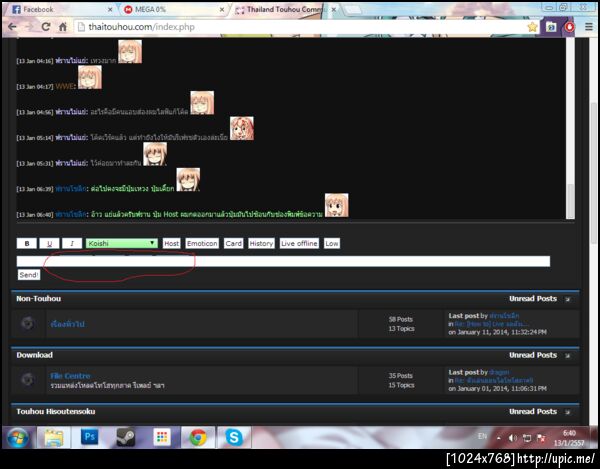Viewport: 600px width, 469px height.
Task: Click the WWE username in chat
Action: [64, 86]
